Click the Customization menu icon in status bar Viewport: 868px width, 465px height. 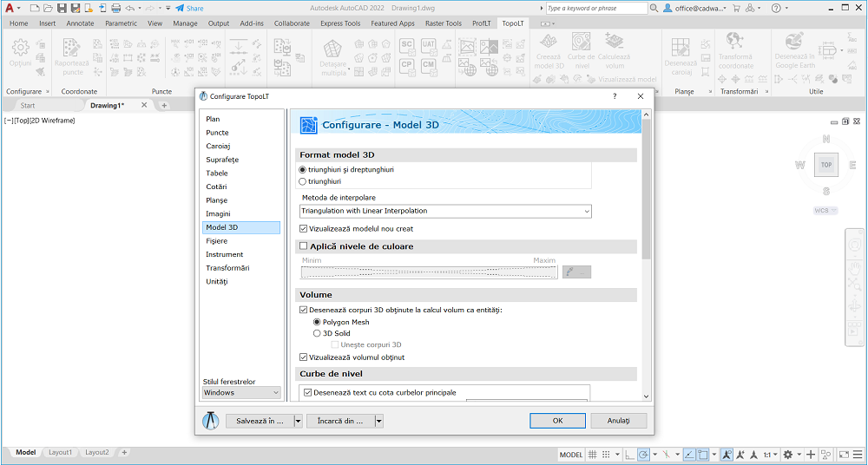click(858, 455)
